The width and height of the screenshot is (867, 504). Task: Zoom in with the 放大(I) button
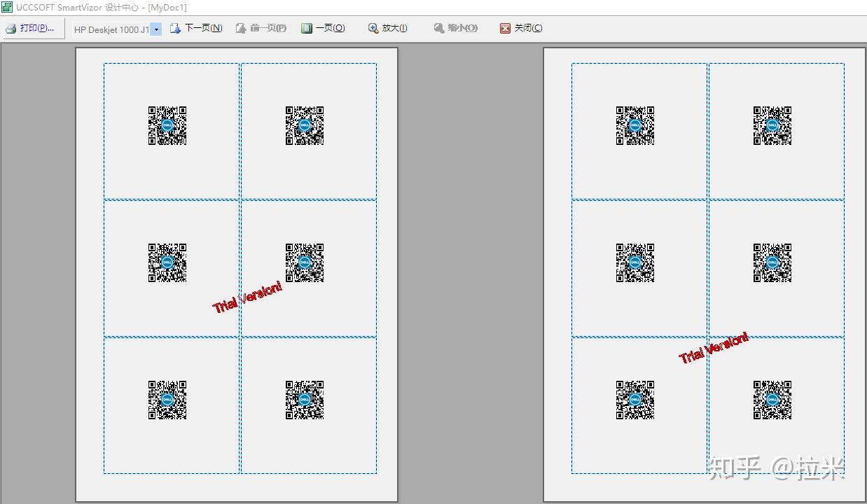[x=387, y=29]
